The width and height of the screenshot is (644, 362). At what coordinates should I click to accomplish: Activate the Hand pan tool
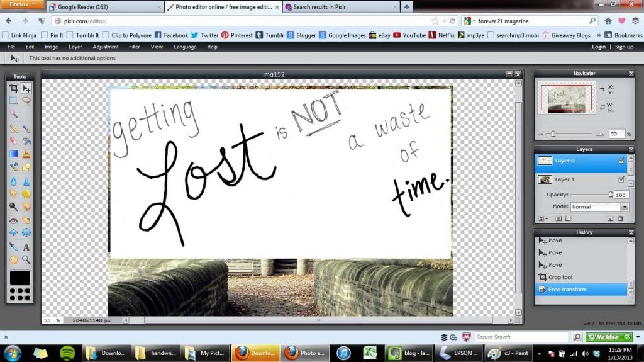[x=13, y=259]
